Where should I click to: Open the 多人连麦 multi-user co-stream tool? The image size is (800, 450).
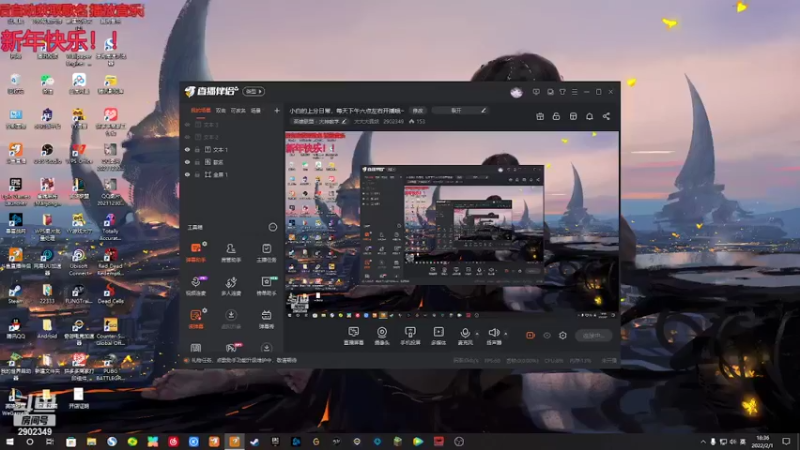pyautogui.click(x=231, y=286)
